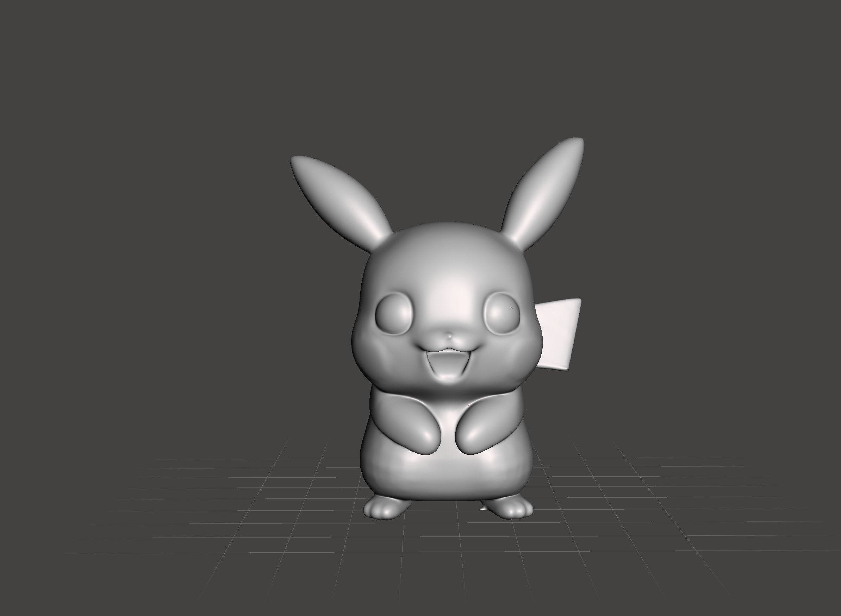Click the model's right foot
Viewport: 841px width, 616px height.
(513, 509)
